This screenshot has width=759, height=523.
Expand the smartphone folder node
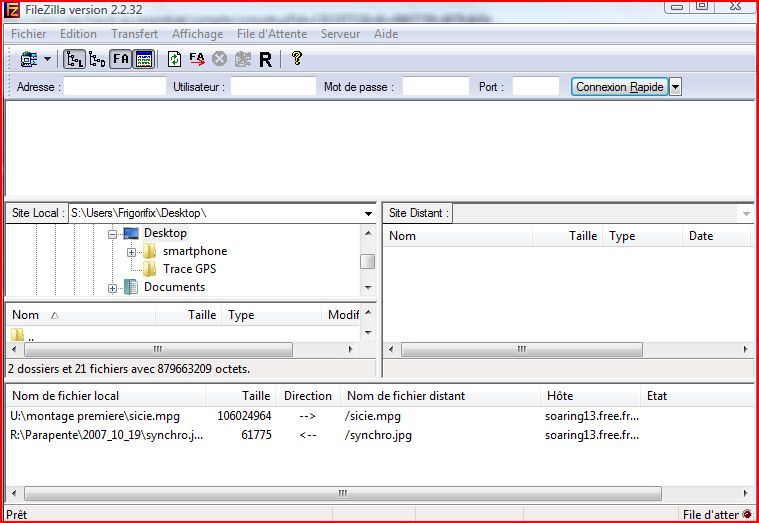point(131,252)
